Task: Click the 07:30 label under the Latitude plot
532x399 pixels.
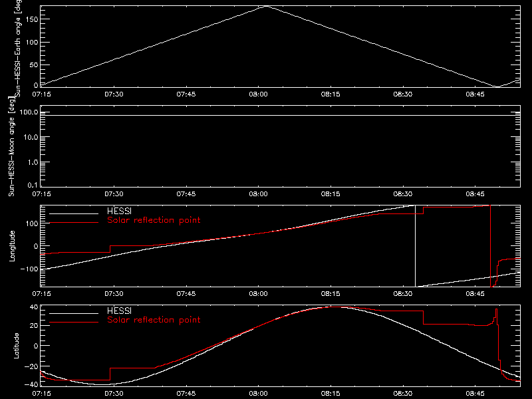Action: (x=114, y=394)
